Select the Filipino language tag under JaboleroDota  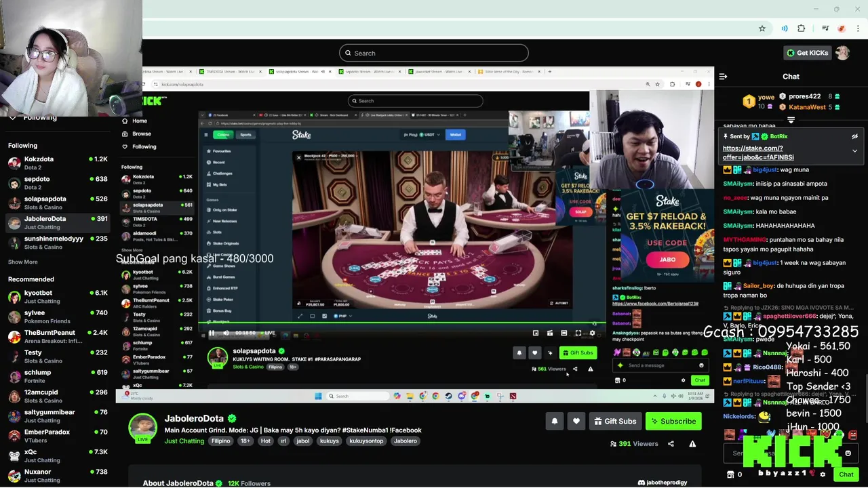(220, 441)
